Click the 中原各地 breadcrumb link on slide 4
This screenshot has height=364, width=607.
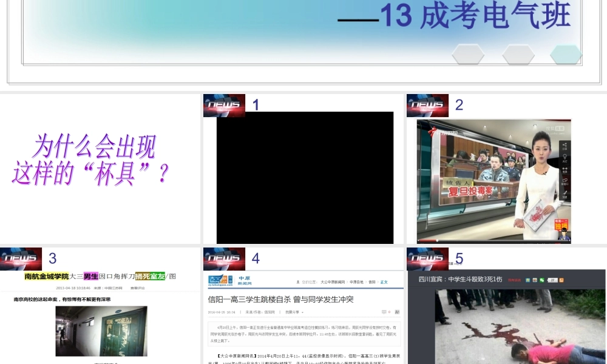click(356, 282)
